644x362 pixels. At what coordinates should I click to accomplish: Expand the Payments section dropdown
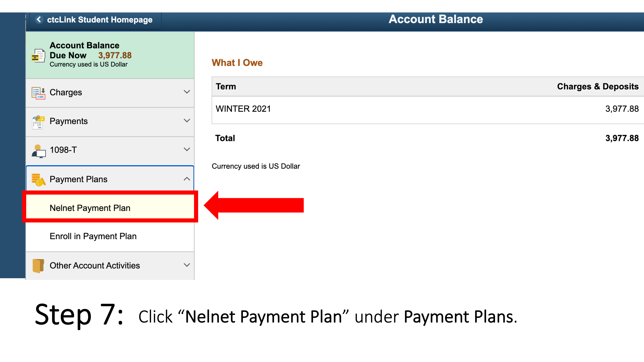pos(187,121)
